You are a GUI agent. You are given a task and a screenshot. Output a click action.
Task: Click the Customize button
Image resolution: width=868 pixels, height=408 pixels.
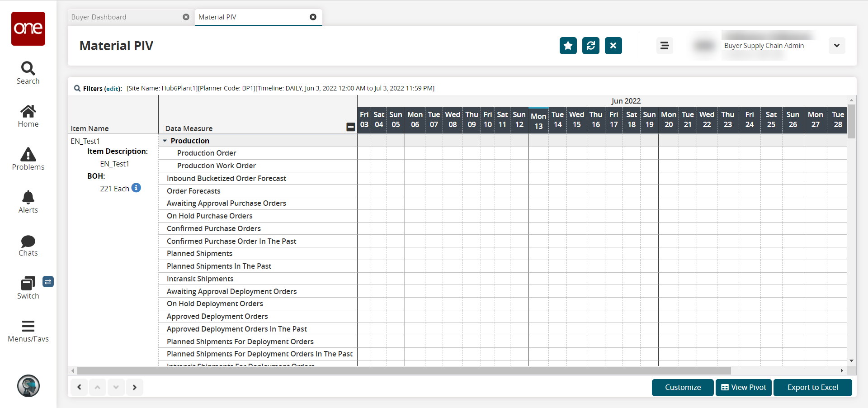point(682,388)
